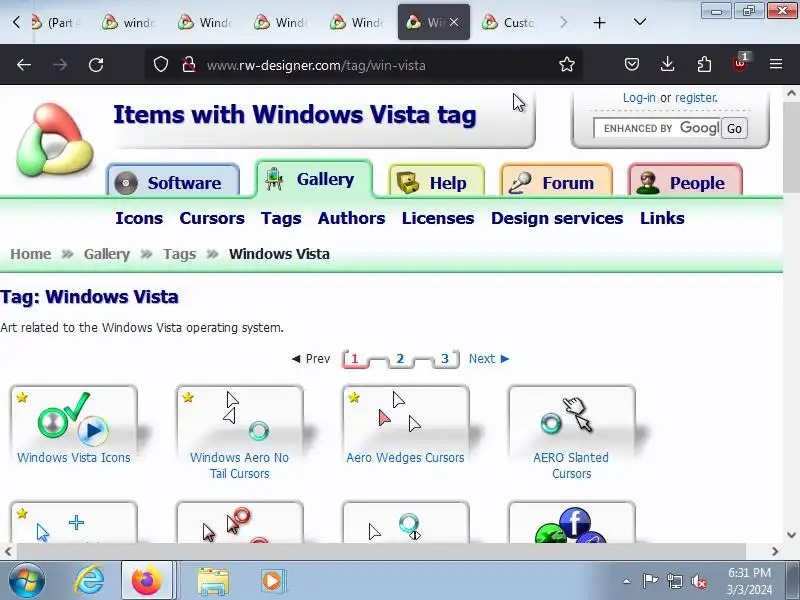Open the Licenses submenu link
Screen dimensions: 800x600
pos(438,218)
